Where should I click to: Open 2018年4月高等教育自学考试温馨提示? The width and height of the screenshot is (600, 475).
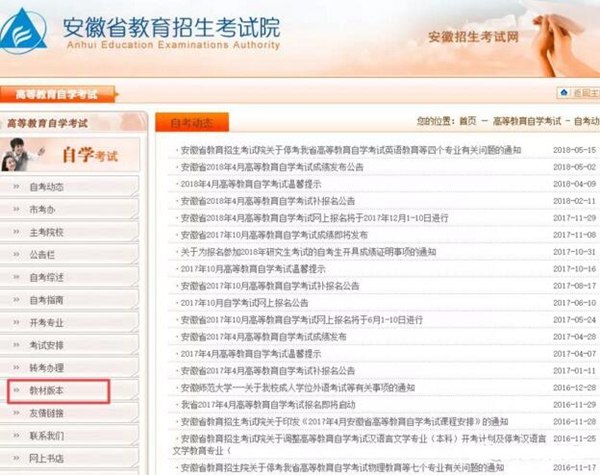[x=251, y=184]
